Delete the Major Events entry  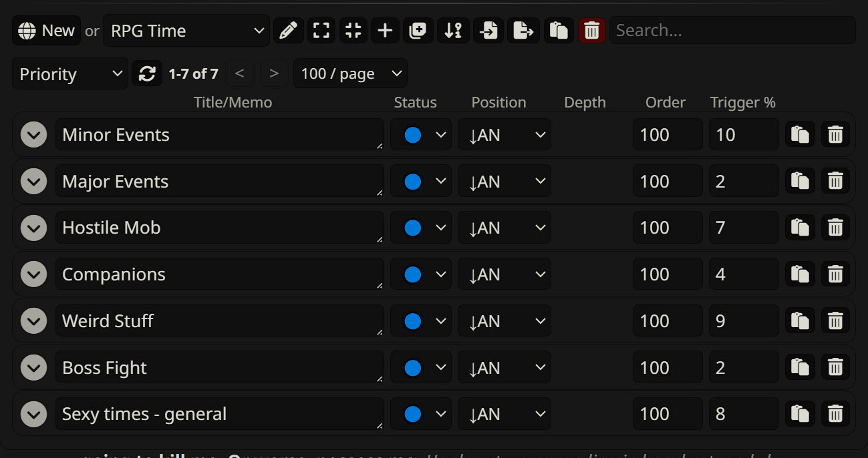pyautogui.click(x=835, y=182)
